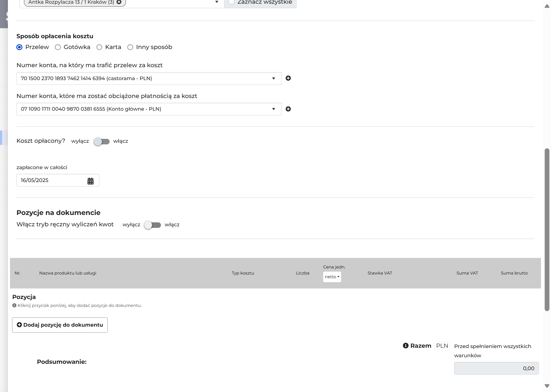Click Dodaj pozycję do dokumentu button
Image resolution: width=551 pixels, height=392 pixels.
pos(60,325)
